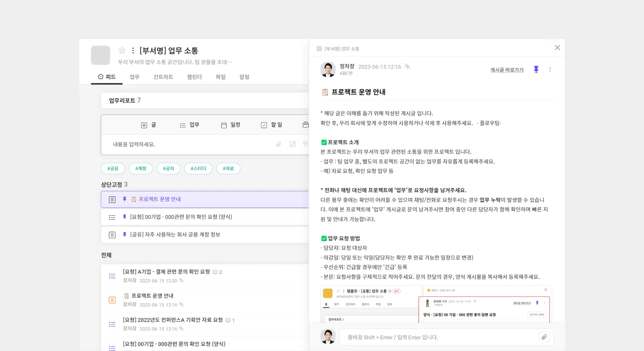This screenshot has width=644, height=351.
Task: Switch to the 간트차트 tab
Action: click(163, 77)
